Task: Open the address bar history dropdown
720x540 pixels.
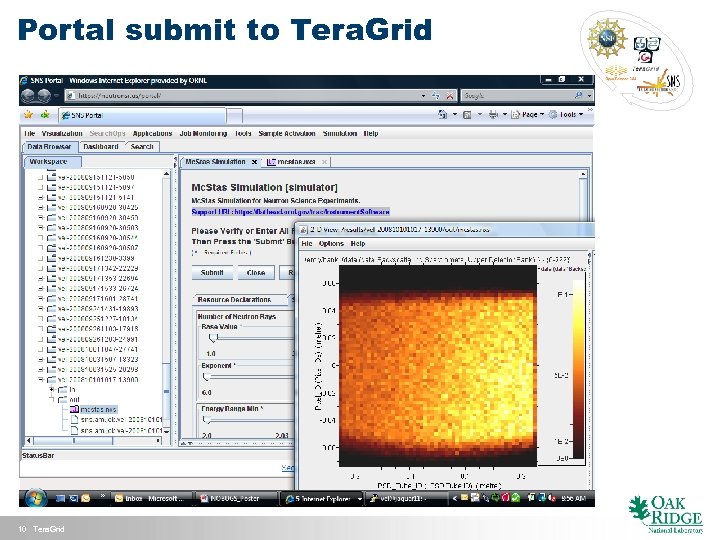Action: pos(423,96)
